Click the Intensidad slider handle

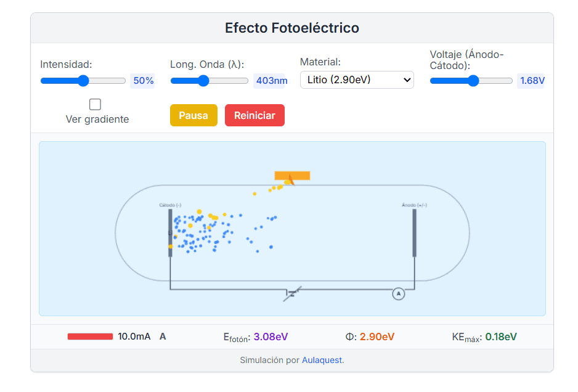tap(83, 81)
